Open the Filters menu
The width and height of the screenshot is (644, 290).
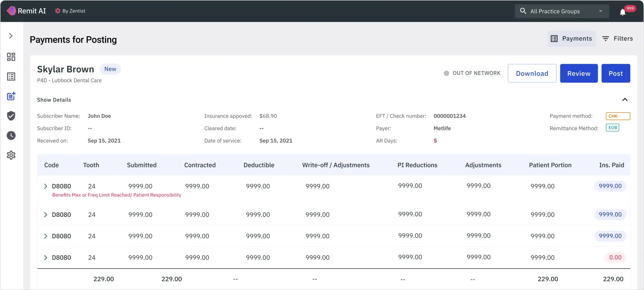[x=618, y=38]
